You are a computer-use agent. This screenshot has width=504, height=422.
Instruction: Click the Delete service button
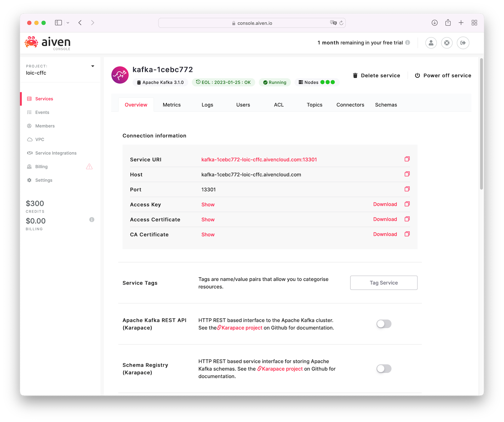click(x=376, y=75)
